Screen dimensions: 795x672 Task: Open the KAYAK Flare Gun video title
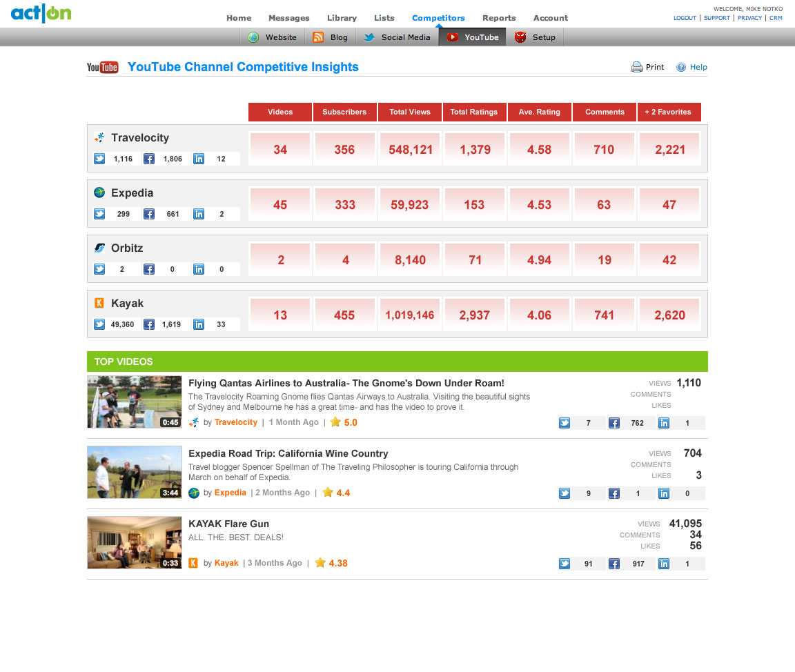[x=228, y=524]
